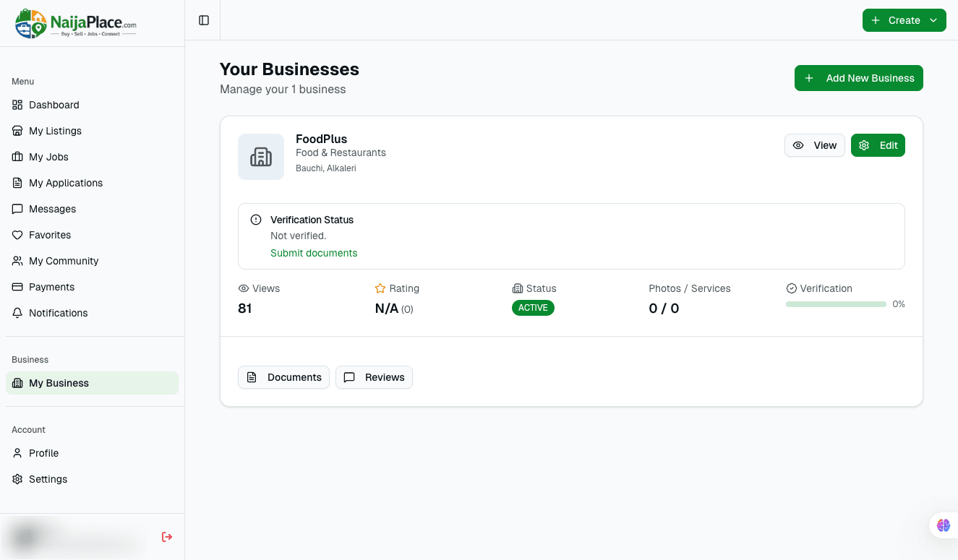Click the Rating star icon
The image size is (958, 560).
pyautogui.click(x=380, y=288)
